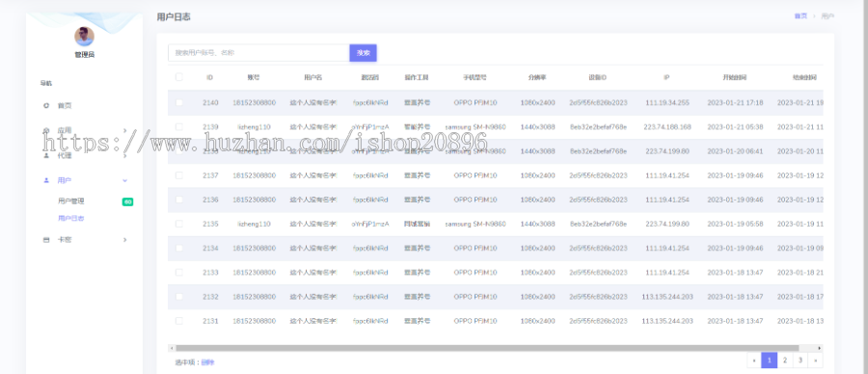Image resolution: width=868 pixels, height=374 pixels.
Task: Click IP 113.135.244.203 in row 2132
Action: pos(667,297)
